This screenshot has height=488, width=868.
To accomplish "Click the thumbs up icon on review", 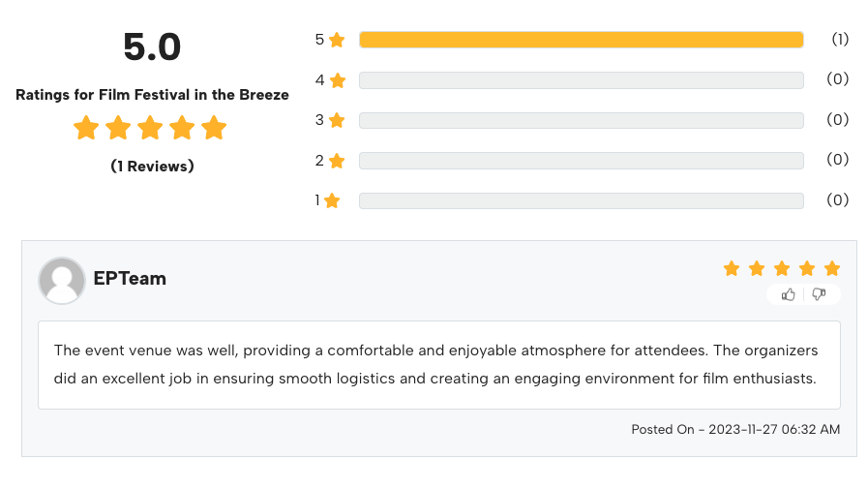I will point(789,294).
